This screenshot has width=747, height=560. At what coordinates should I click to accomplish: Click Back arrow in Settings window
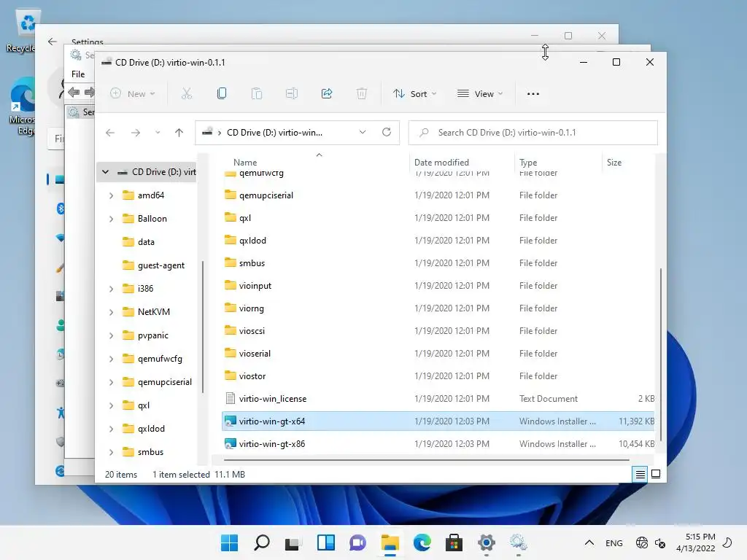(53, 42)
